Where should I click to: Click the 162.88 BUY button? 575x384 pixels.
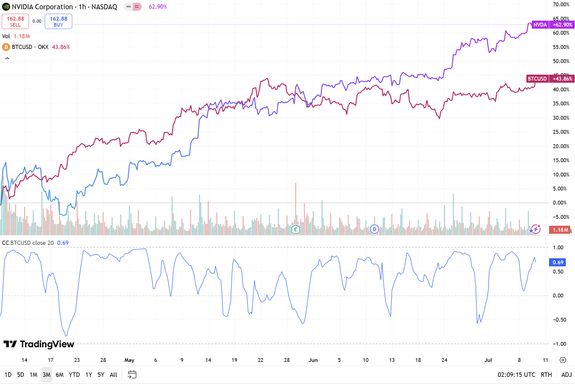pyautogui.click(x=58, y=21)
